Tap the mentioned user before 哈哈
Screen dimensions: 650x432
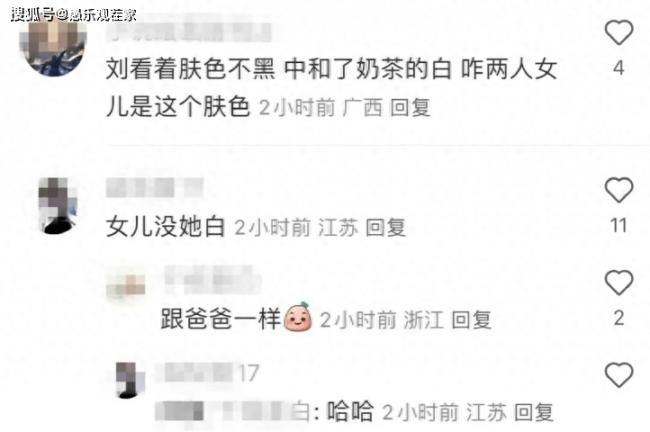(x=233, y=412)
